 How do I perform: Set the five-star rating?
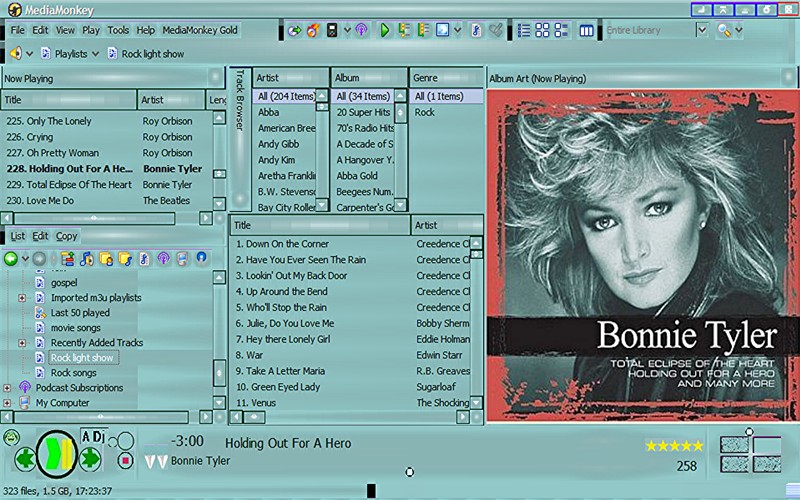[x=674, y=446]
